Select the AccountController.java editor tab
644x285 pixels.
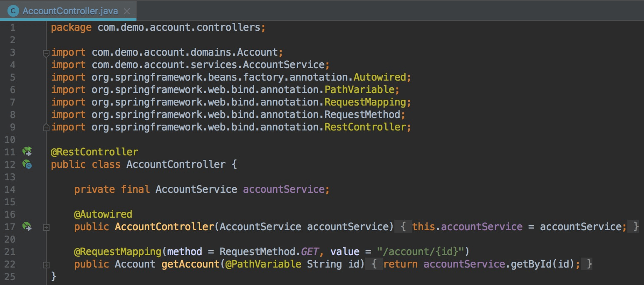(70, 11)
